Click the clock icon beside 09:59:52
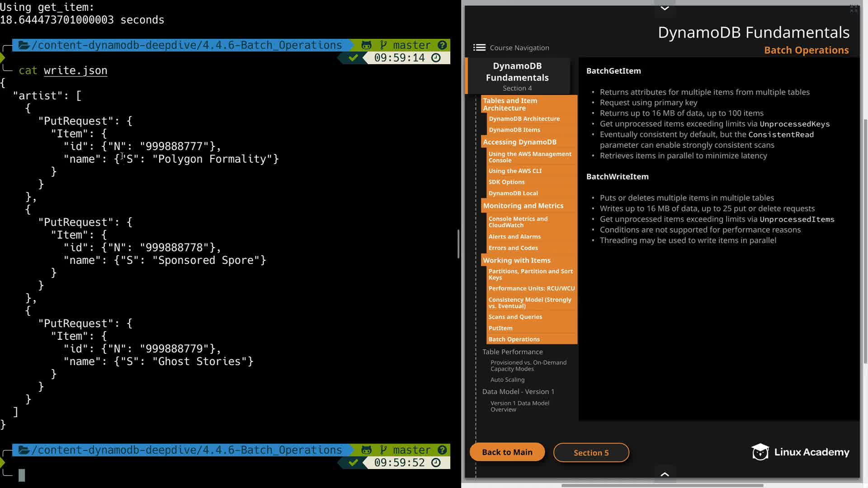 point(436,463)
